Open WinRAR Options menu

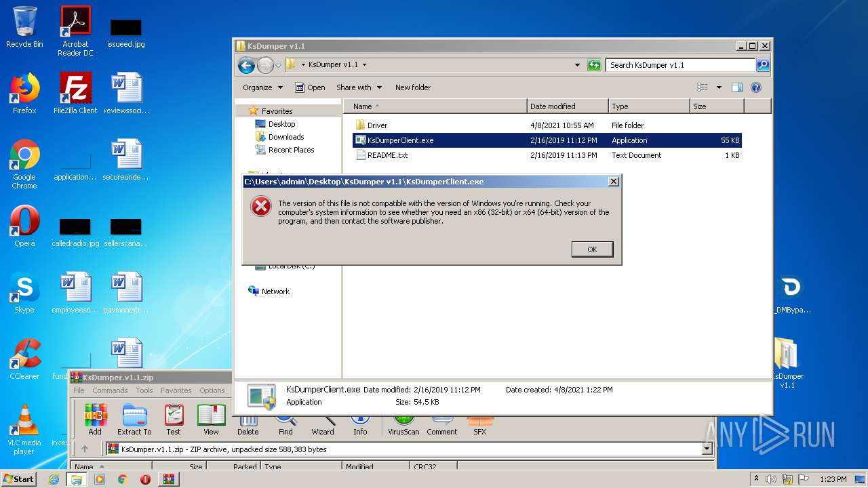point(212,390)
